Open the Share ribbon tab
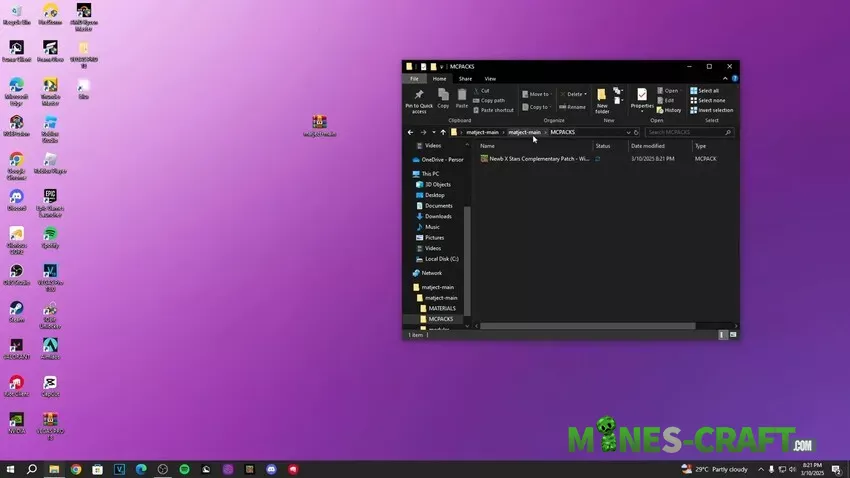Viewport: 850px width, 478px height. pyautogui.click(x=465, y=78)
